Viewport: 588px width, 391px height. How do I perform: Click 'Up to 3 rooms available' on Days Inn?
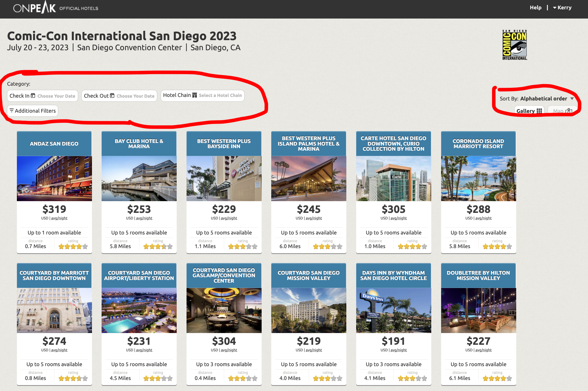click(x=393, y=364)
